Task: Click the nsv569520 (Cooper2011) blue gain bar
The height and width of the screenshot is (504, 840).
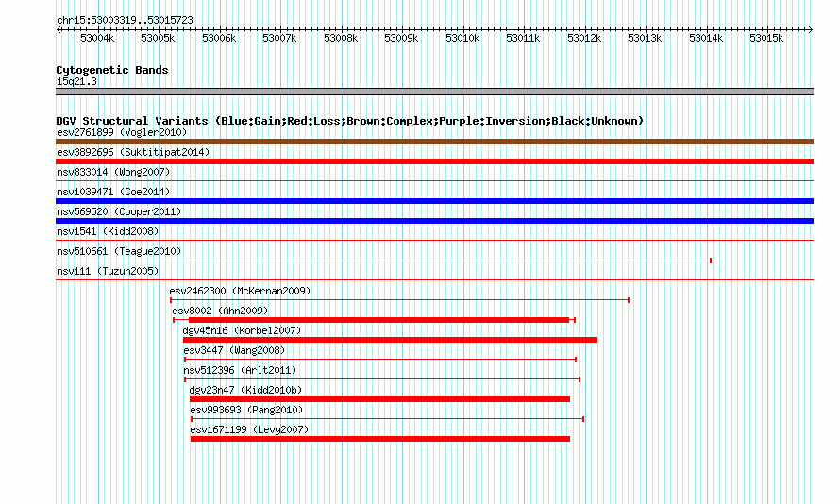Action: [434, 221]
